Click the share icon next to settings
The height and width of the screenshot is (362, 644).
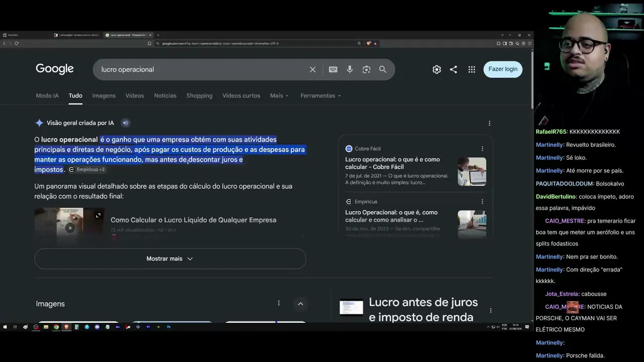click(453, 69)
